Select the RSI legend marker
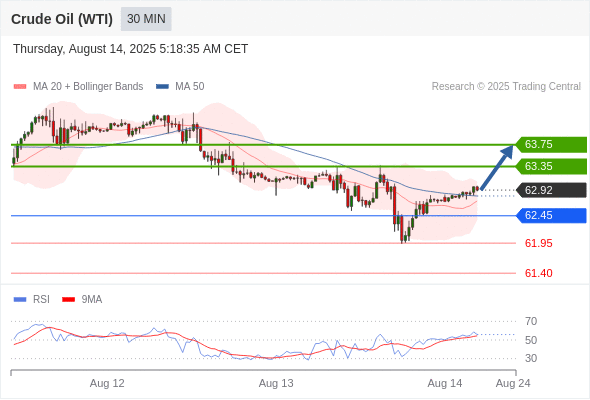590x400 pixels. (x=20, y=300)
